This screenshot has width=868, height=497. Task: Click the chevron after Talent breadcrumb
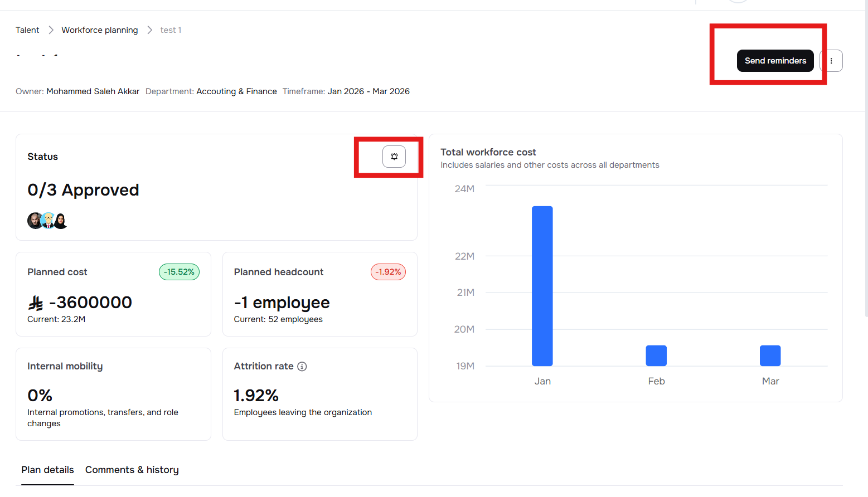(51, 30)
